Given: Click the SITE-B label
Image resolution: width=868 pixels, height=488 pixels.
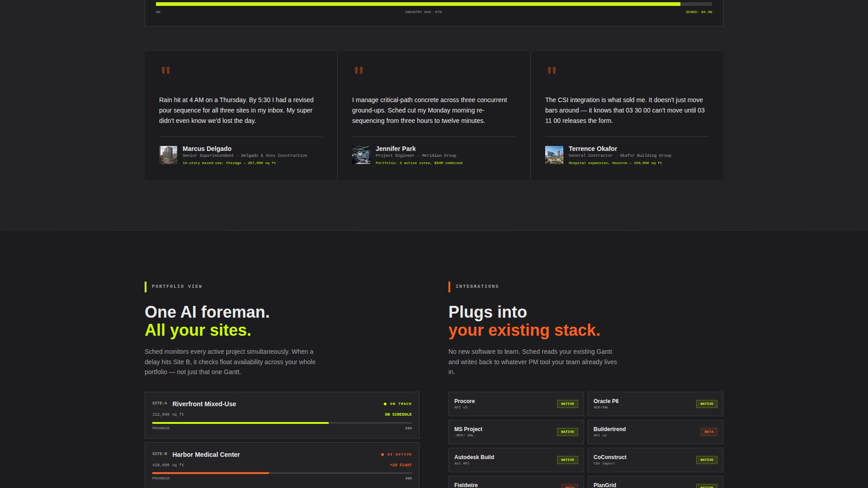Looking at the screenshot, I should point(160,454).
